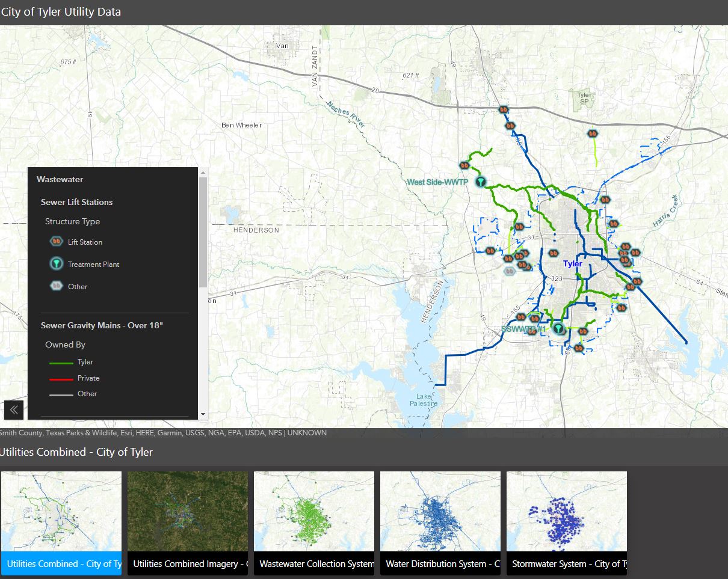Click the gray Other lift station marker near Highway 31

(509, 271)
